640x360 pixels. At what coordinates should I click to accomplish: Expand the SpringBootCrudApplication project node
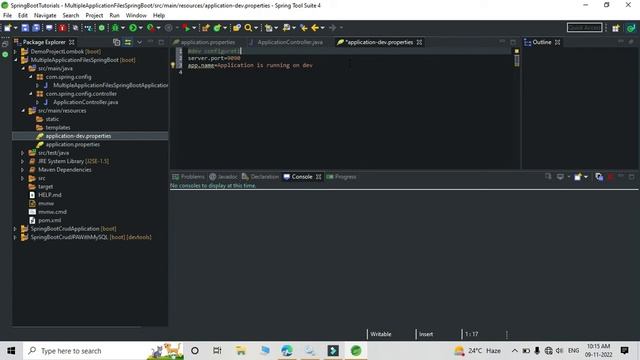click(x=16, y=229)
